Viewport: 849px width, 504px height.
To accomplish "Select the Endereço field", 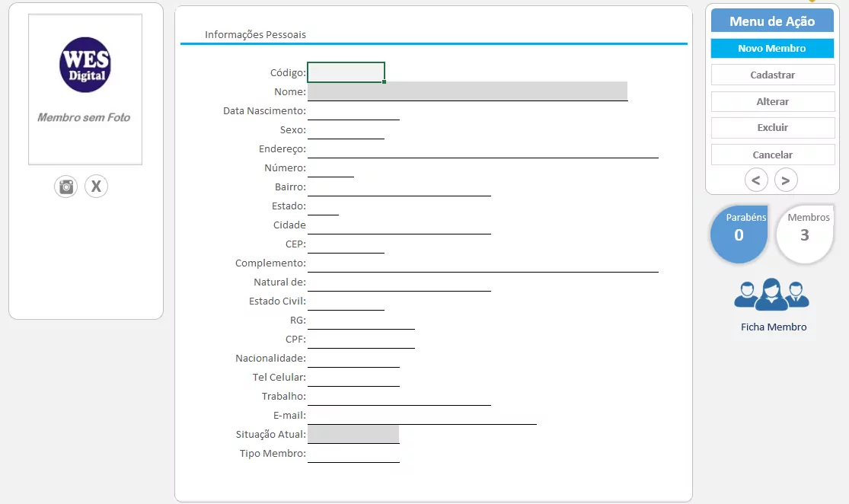I will coord(483,149).
